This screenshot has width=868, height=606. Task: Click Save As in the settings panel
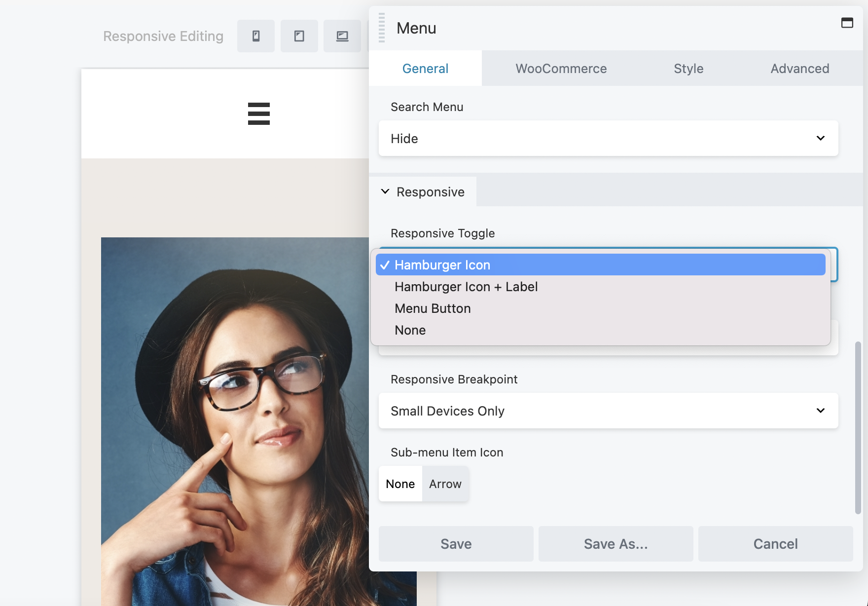615,544
